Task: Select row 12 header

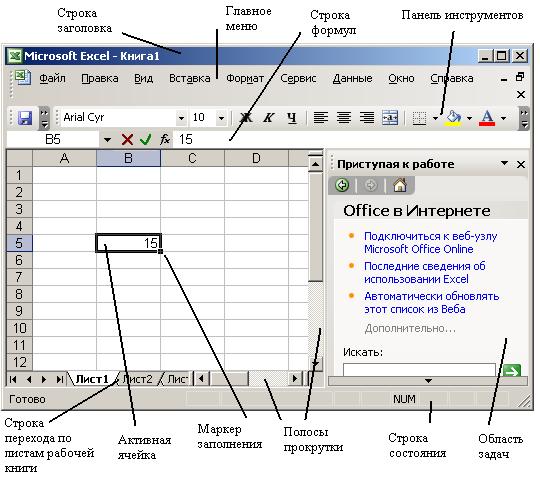Action: [19, 363]
